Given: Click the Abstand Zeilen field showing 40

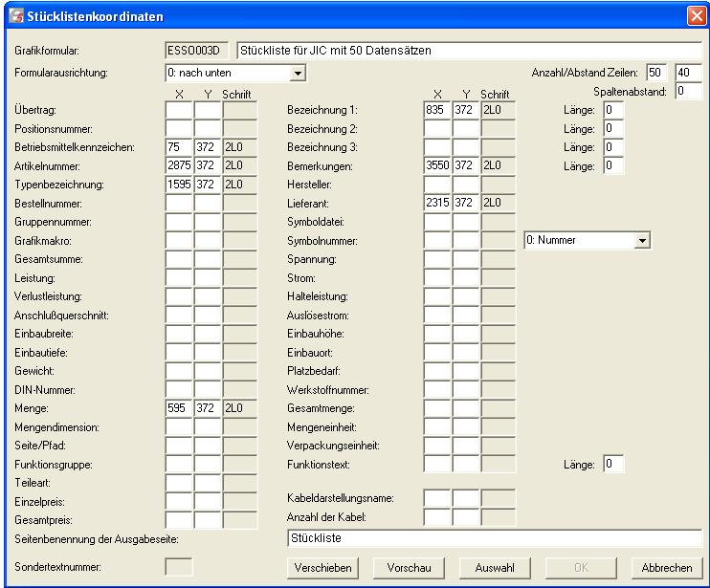Looking at the screenshot, I should coord(688,73).
